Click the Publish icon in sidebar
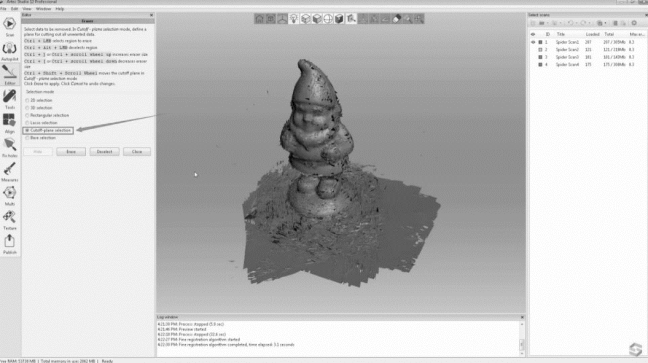 (10, 244)
